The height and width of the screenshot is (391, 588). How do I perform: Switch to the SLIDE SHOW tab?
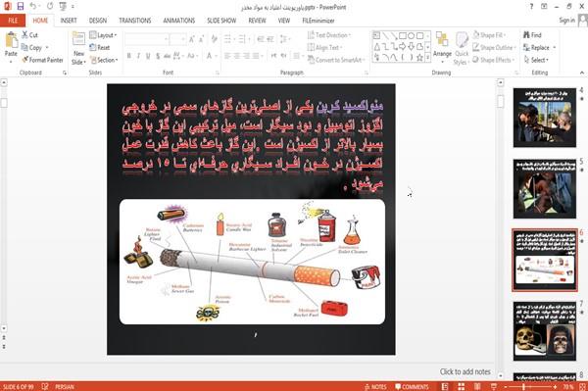[x=221, y=21]
